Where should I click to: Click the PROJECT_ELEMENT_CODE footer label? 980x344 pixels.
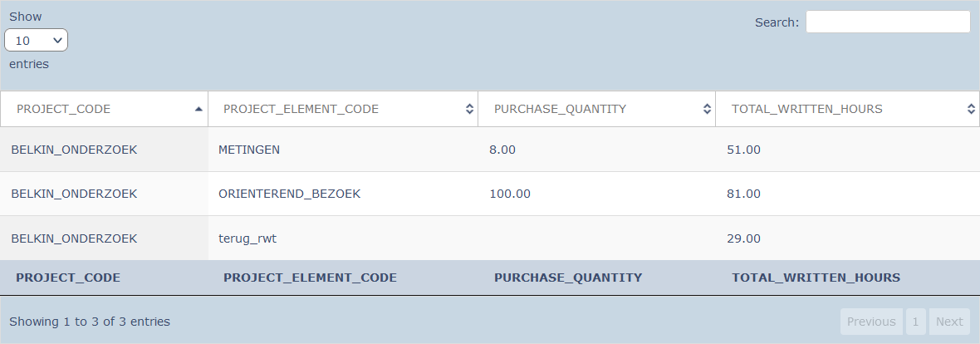310,278
